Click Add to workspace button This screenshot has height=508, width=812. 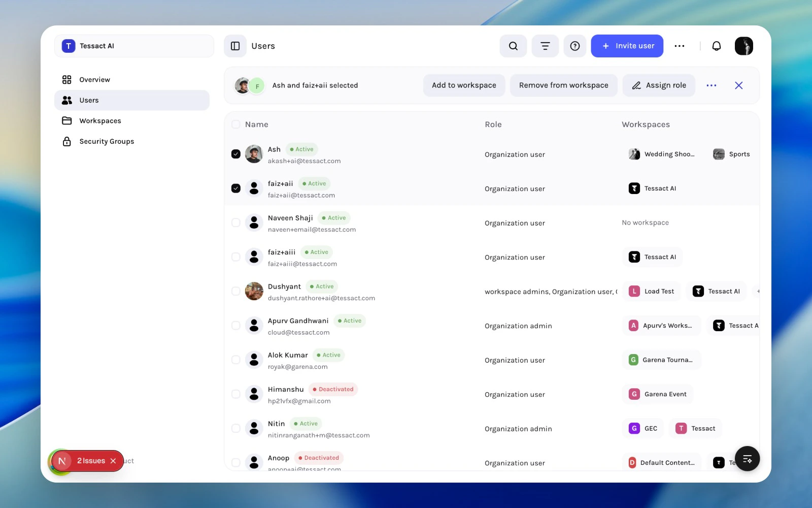tap(464, 85)
